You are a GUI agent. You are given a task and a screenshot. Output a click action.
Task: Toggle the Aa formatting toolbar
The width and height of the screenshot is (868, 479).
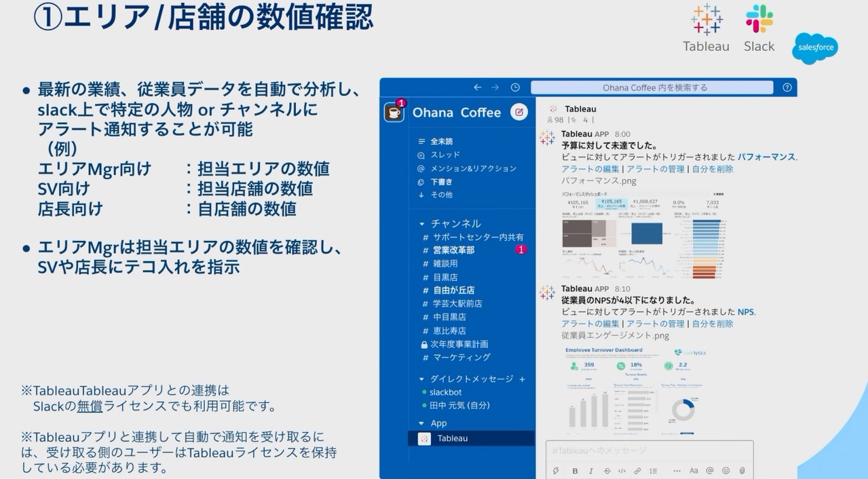pos(694,470)
